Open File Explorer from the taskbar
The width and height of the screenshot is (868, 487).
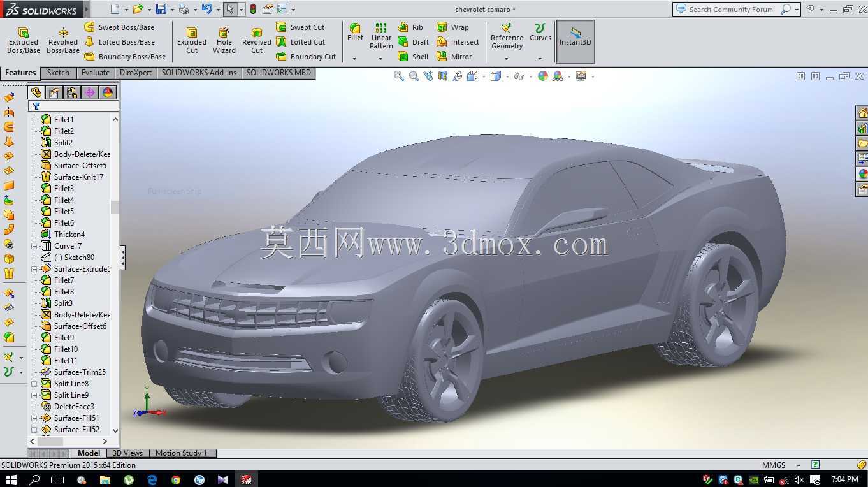[x=105, y=479]
